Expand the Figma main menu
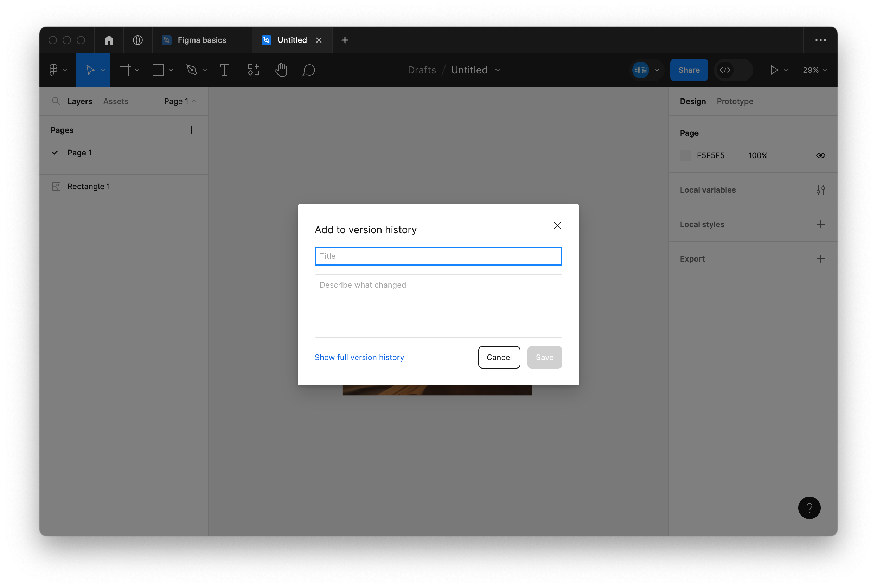This screenshot has height=588, width=877. pos(57,70)
